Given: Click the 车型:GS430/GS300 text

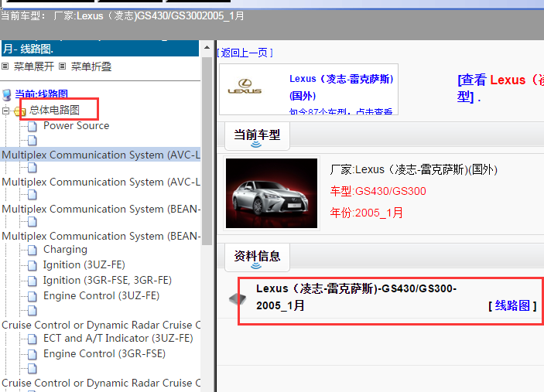Looking at the screenshot, I should click(x=378, y=191).
